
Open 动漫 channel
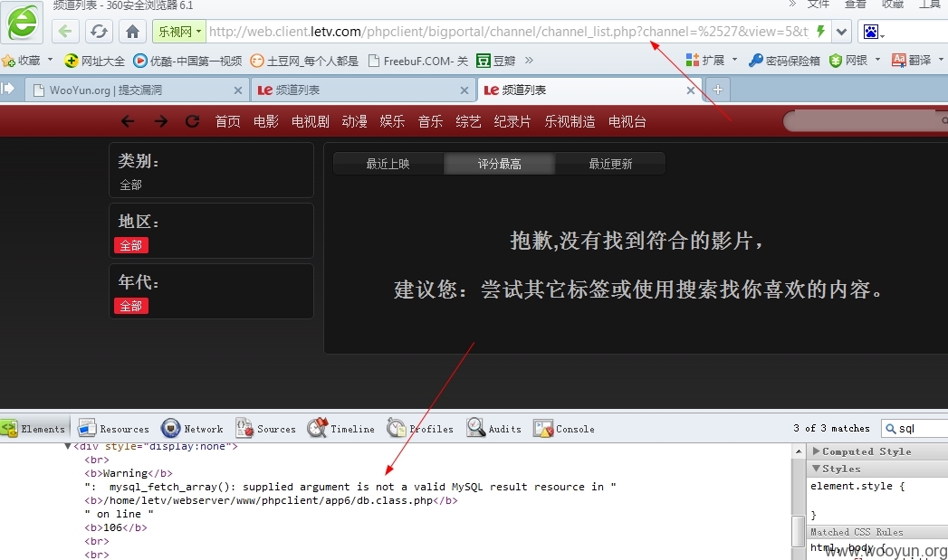coord(354,121)
